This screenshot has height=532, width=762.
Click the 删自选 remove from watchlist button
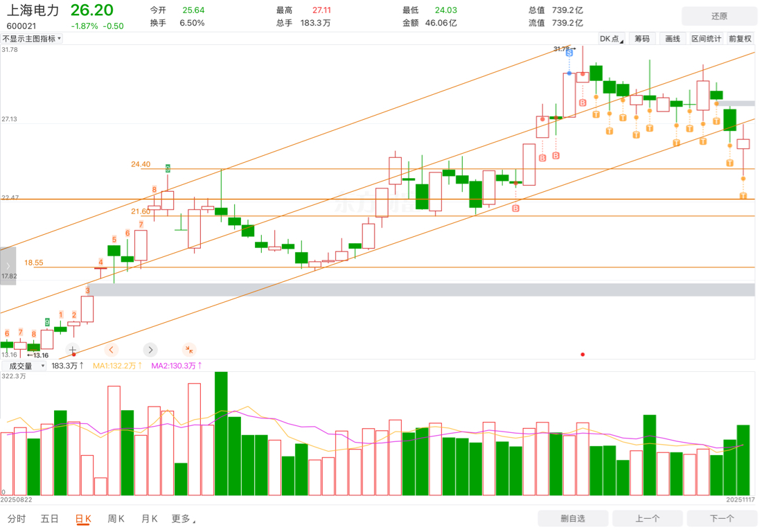(x=573, y=518)
